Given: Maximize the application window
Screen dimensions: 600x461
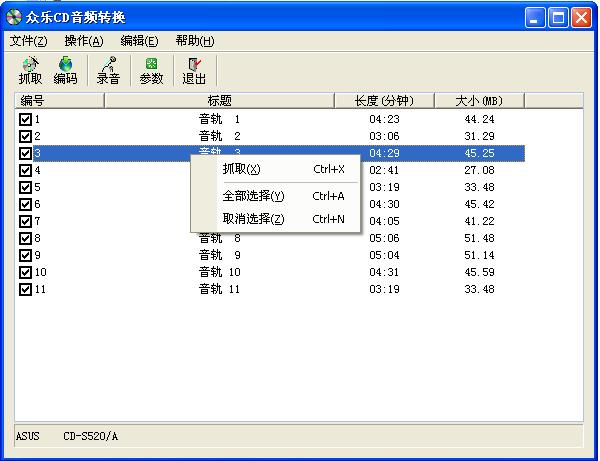Looking at the screenshot, I should point(559,17).
